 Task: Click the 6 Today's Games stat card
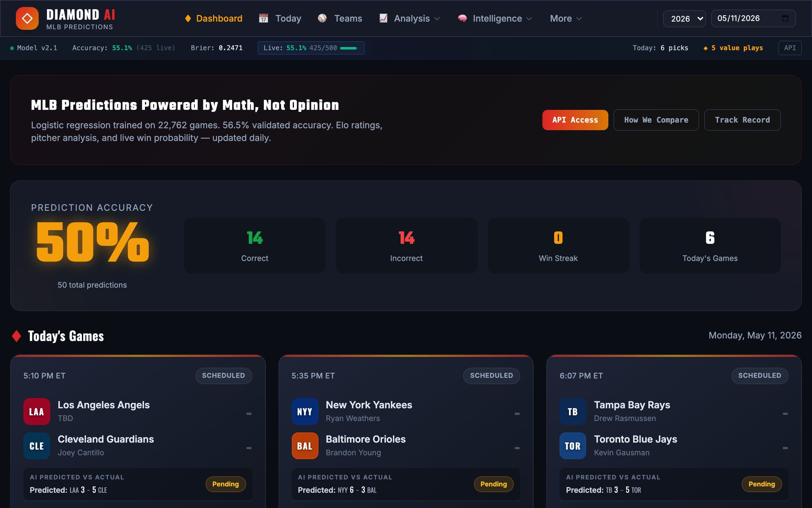click(x=710, y=246)
